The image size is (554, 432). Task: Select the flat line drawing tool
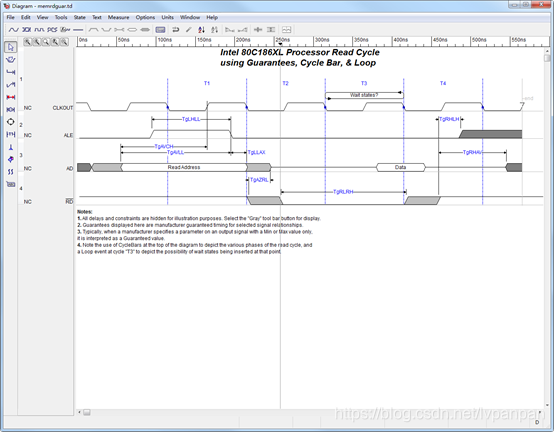coord(78,30)
